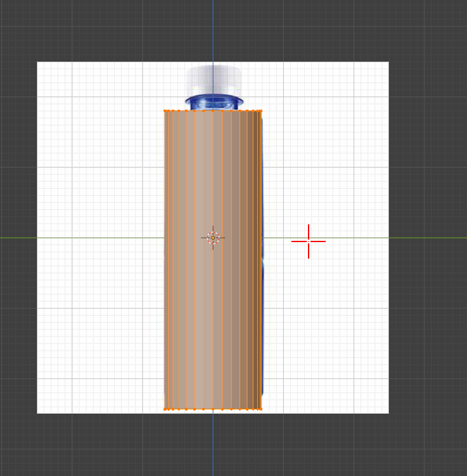The width and height of the screenshot is (467, 476).
Task: Select the bottom vertex on the blue axis line
Action: [x=213, y=409]
